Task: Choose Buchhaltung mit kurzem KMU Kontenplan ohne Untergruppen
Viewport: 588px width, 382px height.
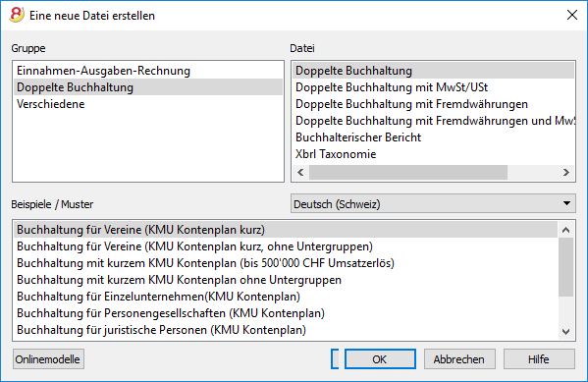Action: pyautogui.click(x=286, y=280)
